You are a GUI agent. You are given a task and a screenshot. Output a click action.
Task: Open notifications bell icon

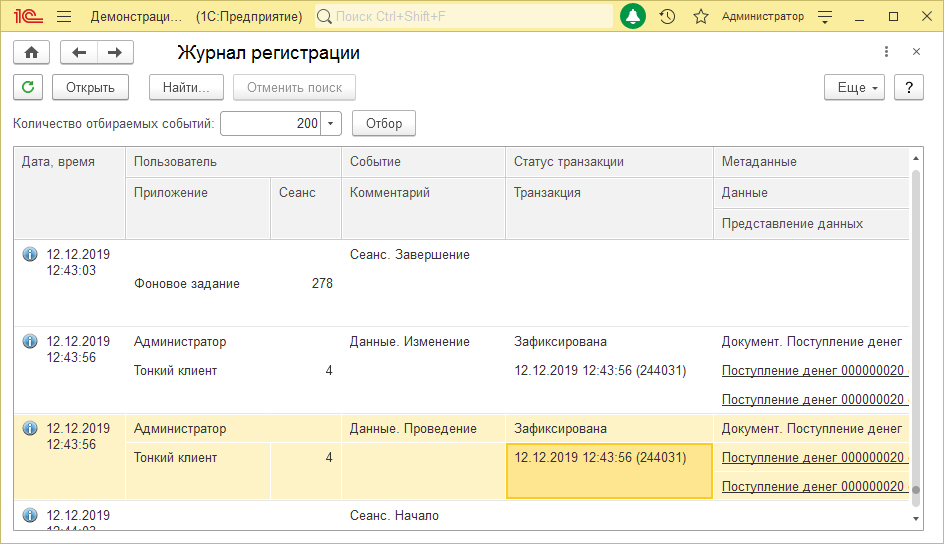click(x=633, y=16)
